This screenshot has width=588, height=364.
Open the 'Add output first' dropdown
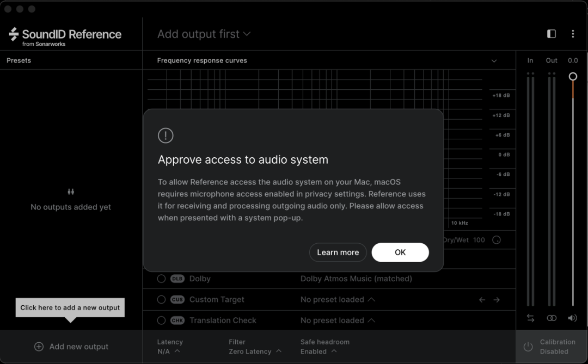click(x=204, y=34)
